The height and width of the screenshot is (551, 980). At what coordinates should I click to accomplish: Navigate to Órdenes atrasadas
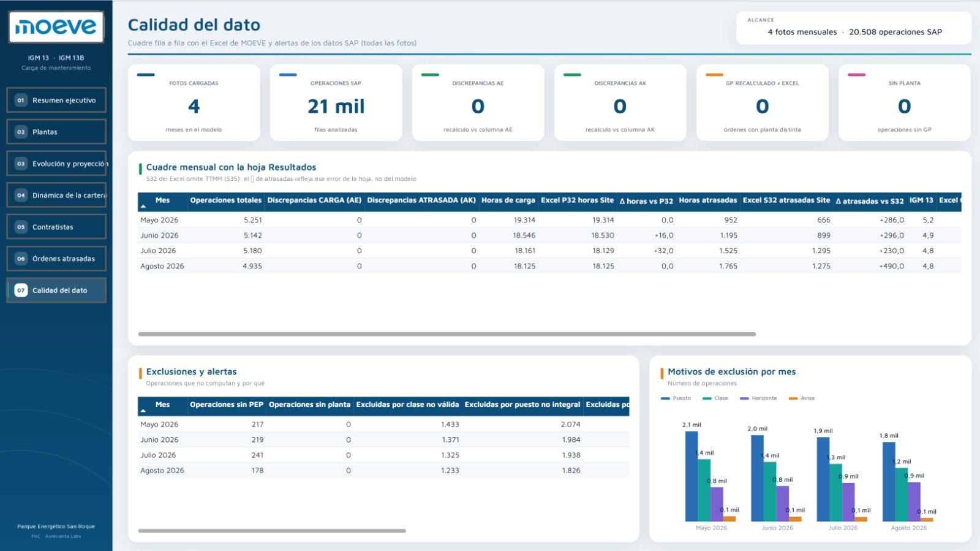56,259
